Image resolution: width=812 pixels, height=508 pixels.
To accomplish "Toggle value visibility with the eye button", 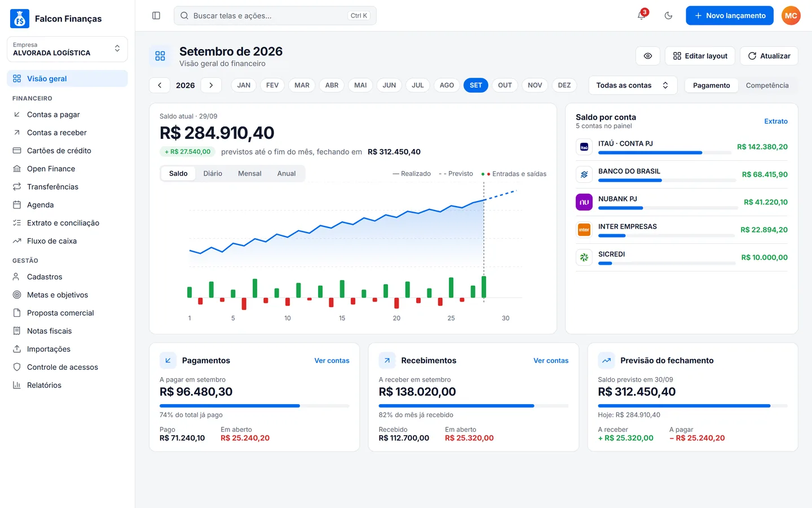I will click(x=648, y=56).
